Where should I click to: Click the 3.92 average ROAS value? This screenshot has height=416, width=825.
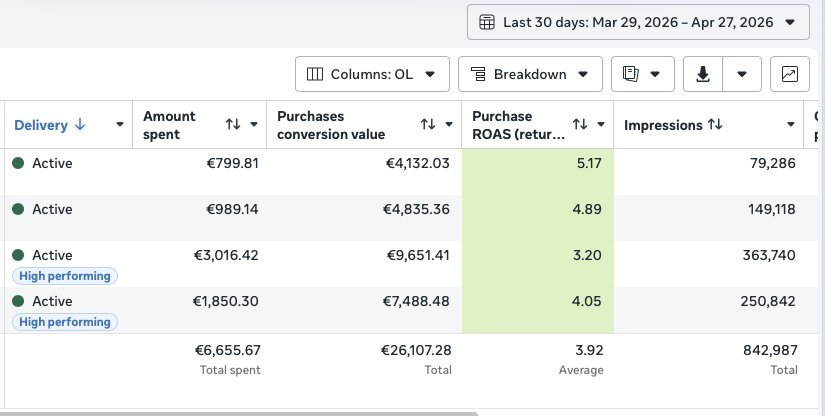click(589, 350)
